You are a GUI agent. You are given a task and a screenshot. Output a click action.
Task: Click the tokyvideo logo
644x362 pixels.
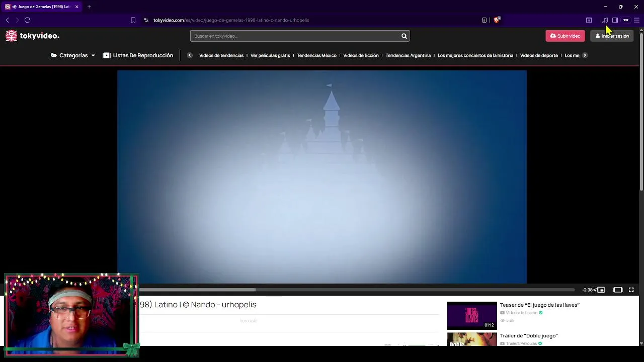coord(32,36)
